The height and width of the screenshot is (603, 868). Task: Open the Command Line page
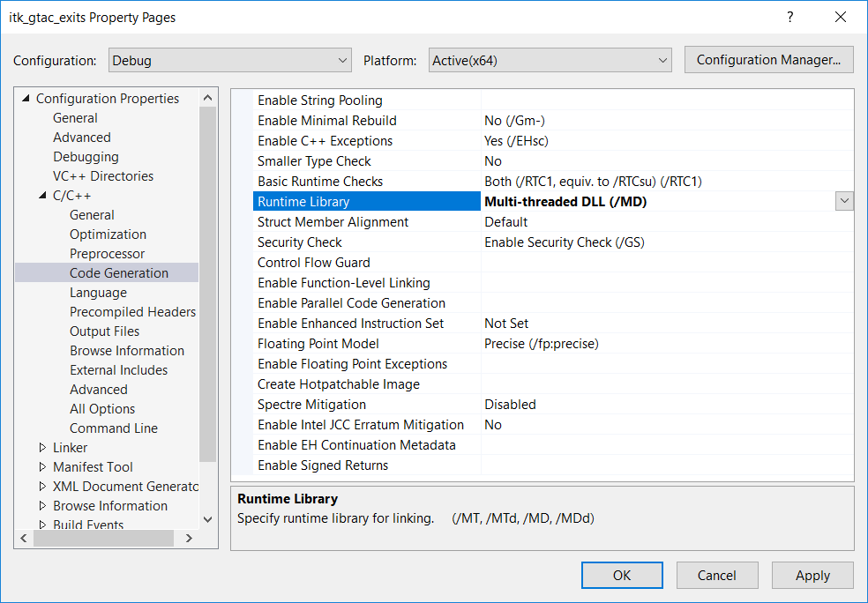114,428
